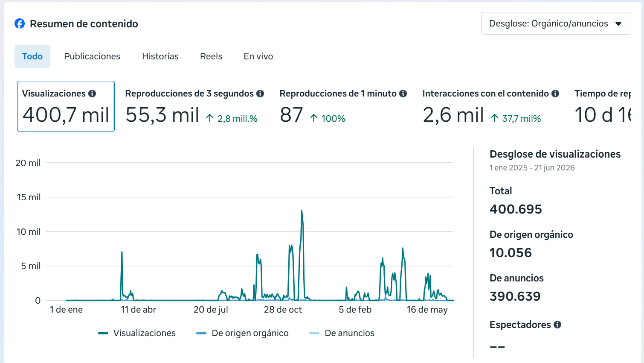The height and width of the screenshot is (363, 644).
Task: Click the Resumen de contenido title
Action: [x=84, y=24]
